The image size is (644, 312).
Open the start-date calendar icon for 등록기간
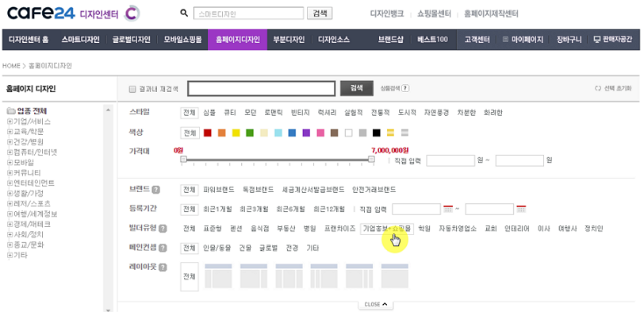click(447, 209)
